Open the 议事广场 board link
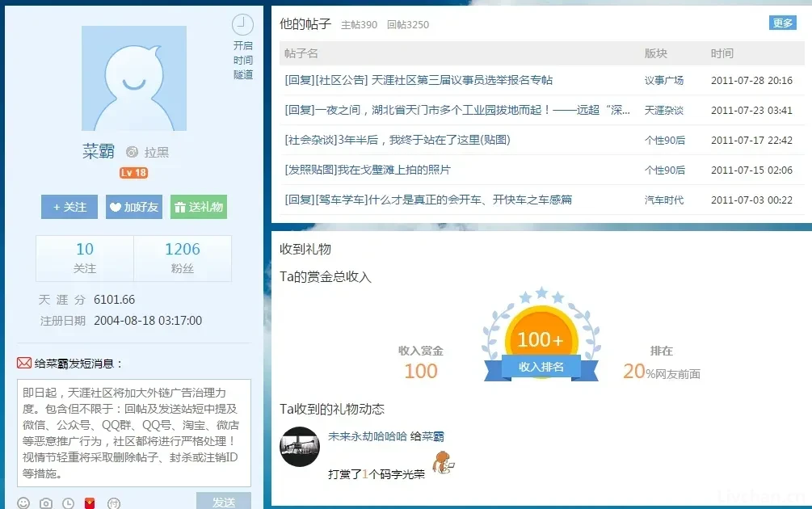This screenshot has width=812, height=509. [x=663, y=80]
